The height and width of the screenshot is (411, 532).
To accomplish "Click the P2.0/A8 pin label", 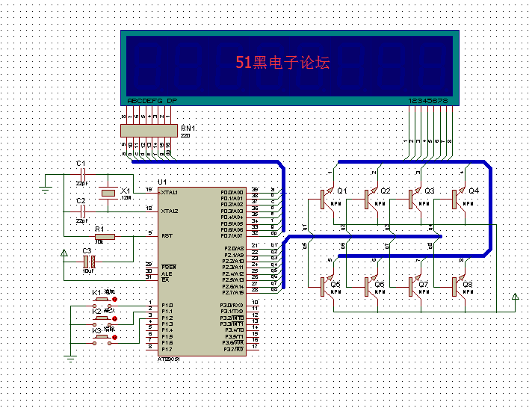I will (234, 248).
